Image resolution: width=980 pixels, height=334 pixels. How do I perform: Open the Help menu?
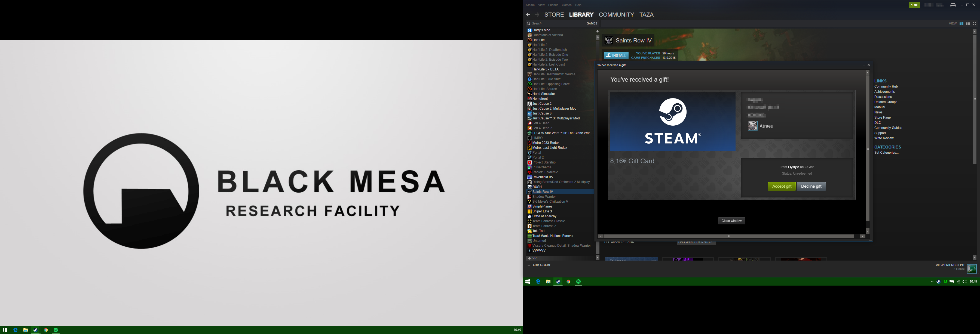(578, 5)
